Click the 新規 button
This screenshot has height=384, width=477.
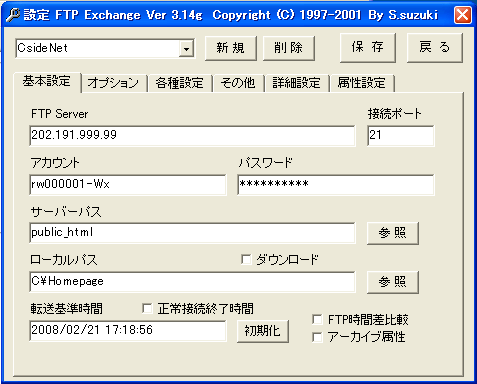click(x=231, y=48)
